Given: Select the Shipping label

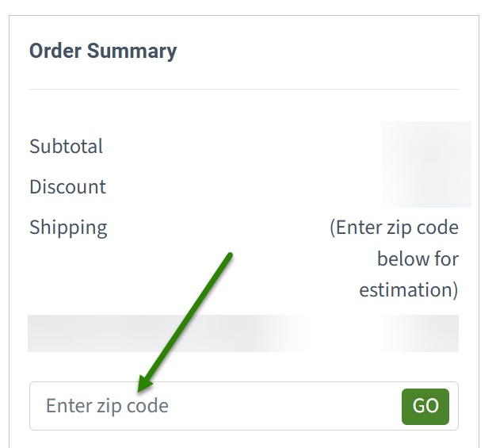Looking at the screenshot, I should coord(68,228).
